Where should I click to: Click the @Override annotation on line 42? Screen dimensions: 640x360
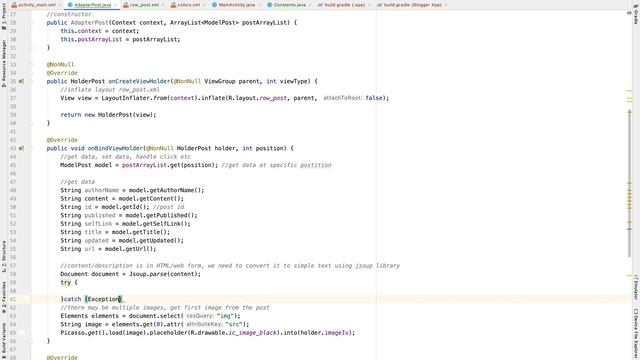62,140
